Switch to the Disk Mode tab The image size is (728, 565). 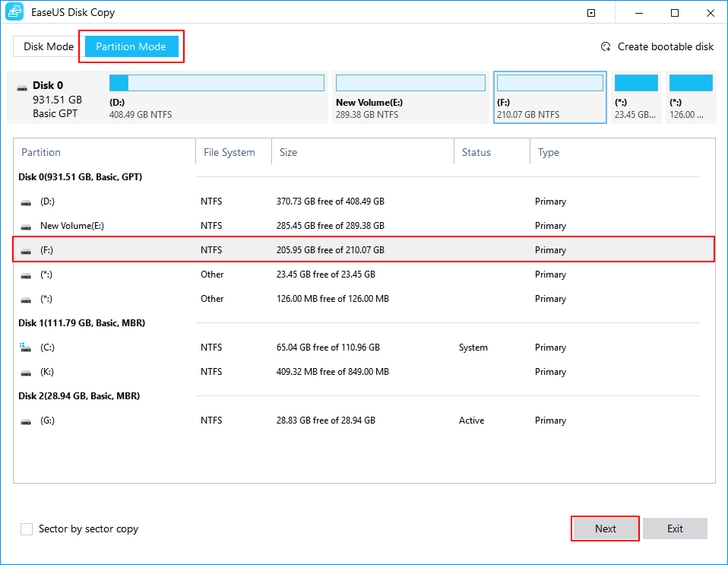(49, 46)
